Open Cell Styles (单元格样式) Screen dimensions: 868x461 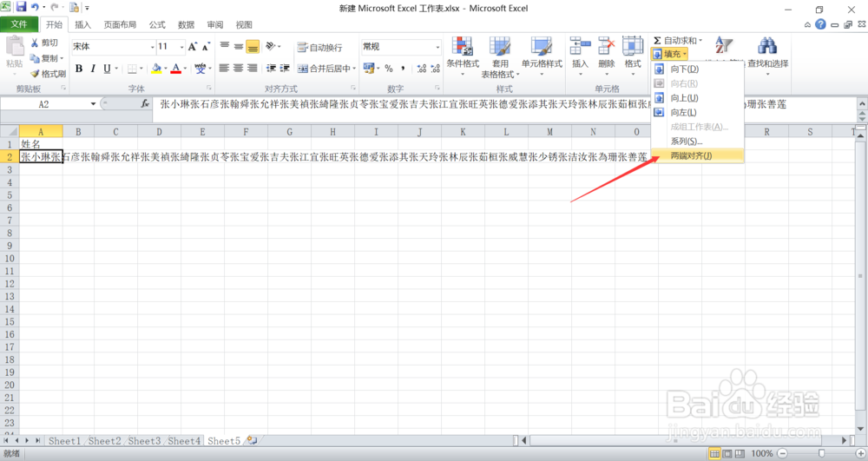[x=542, y=56]
